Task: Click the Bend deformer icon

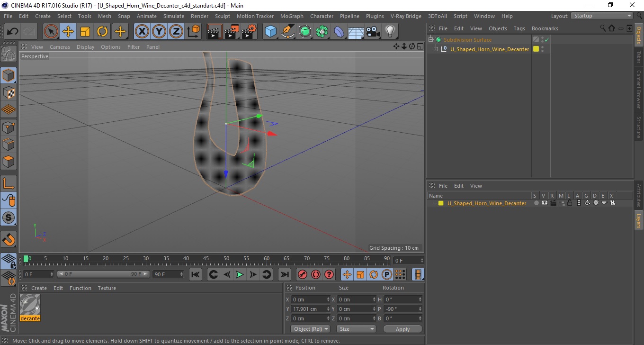Action: (339, 32)
